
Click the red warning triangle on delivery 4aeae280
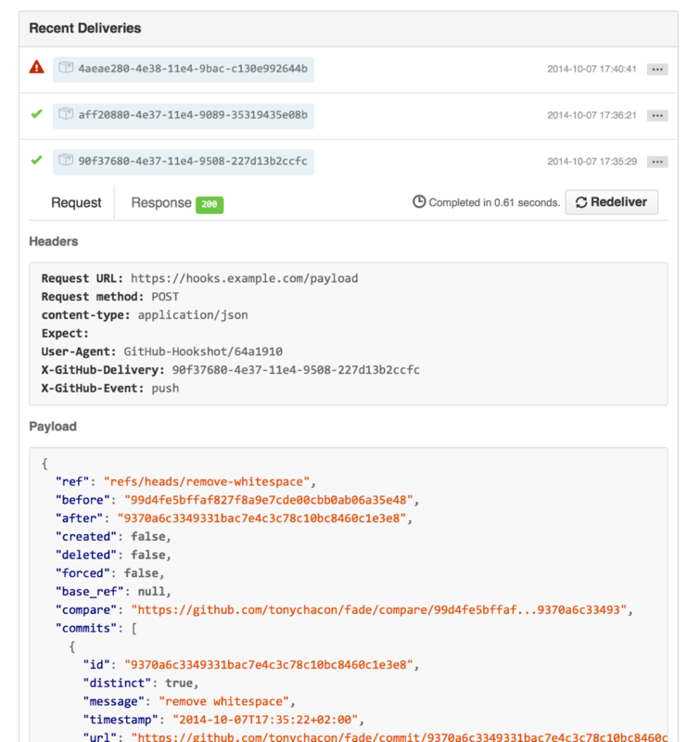pyautogui.click(x=36, y=69)
